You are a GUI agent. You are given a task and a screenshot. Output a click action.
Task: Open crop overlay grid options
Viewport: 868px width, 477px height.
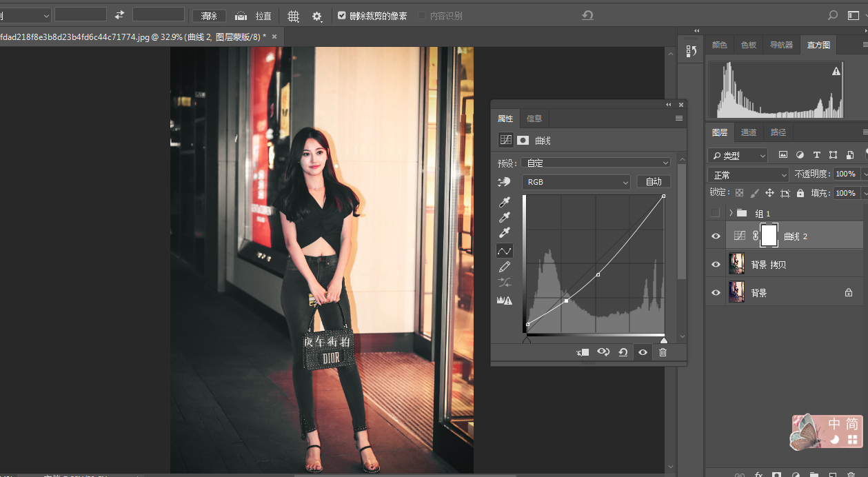pos(294,16)
